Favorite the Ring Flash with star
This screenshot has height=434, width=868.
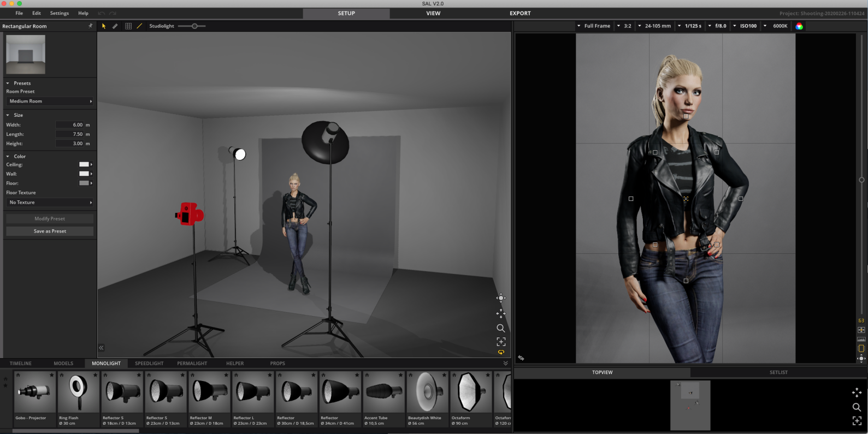point(95,375)
